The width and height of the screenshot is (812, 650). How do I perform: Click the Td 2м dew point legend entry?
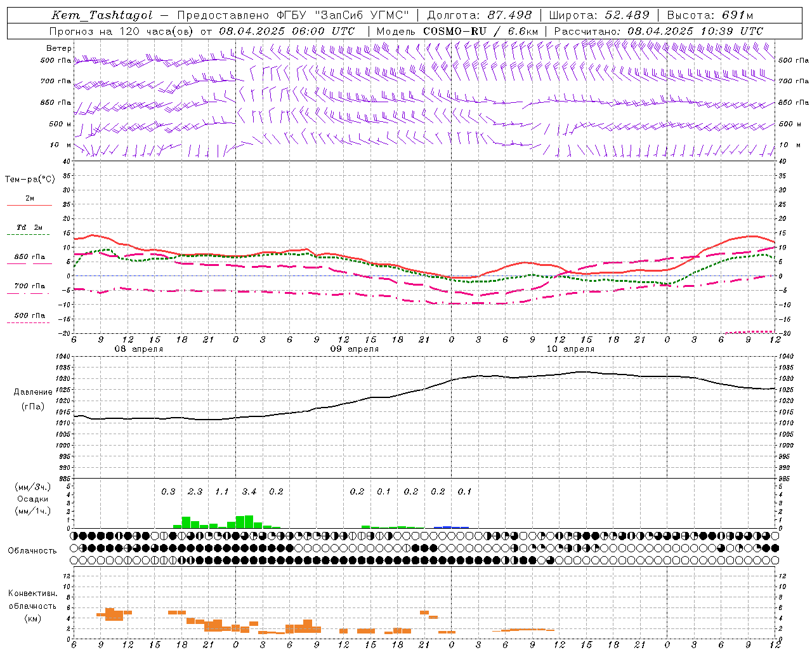pos(30,227)
